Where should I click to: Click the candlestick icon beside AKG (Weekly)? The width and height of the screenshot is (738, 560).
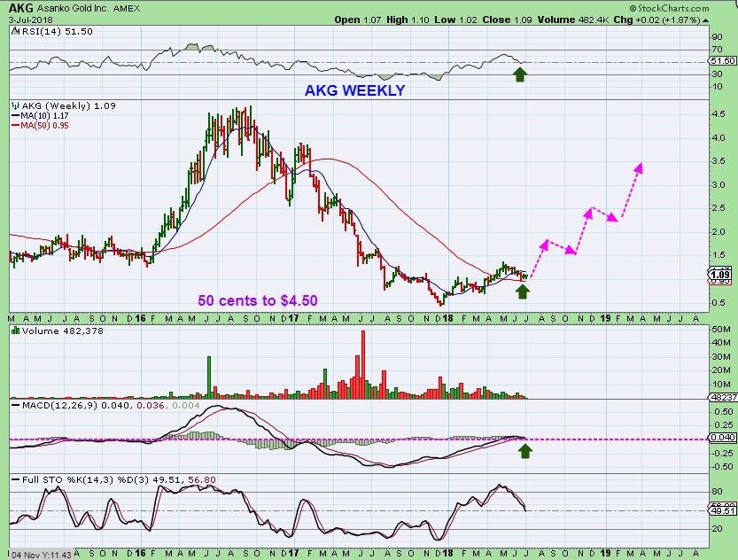16,105
